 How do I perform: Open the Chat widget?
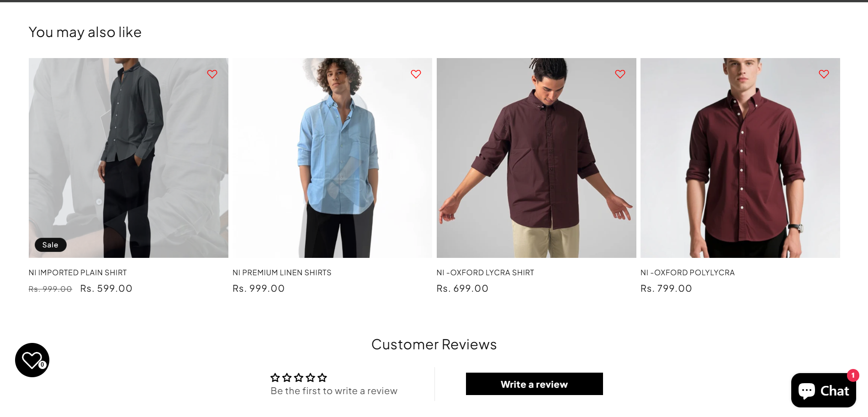(823, 390)
